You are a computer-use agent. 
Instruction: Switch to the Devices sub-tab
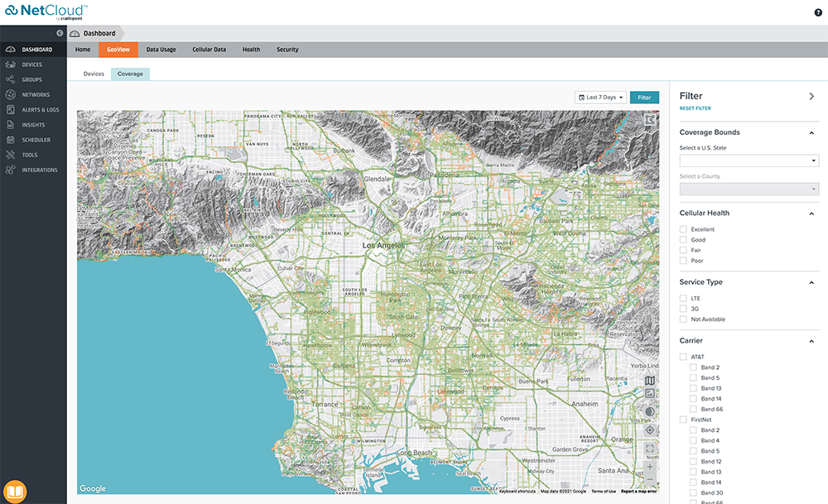point(94,74)
